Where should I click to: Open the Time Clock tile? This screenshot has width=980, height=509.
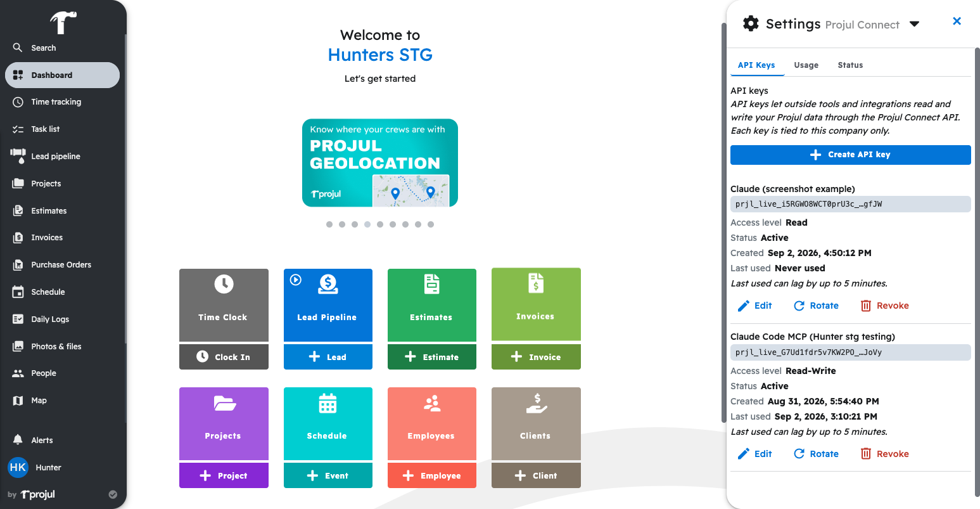click(x=224, y=305)
